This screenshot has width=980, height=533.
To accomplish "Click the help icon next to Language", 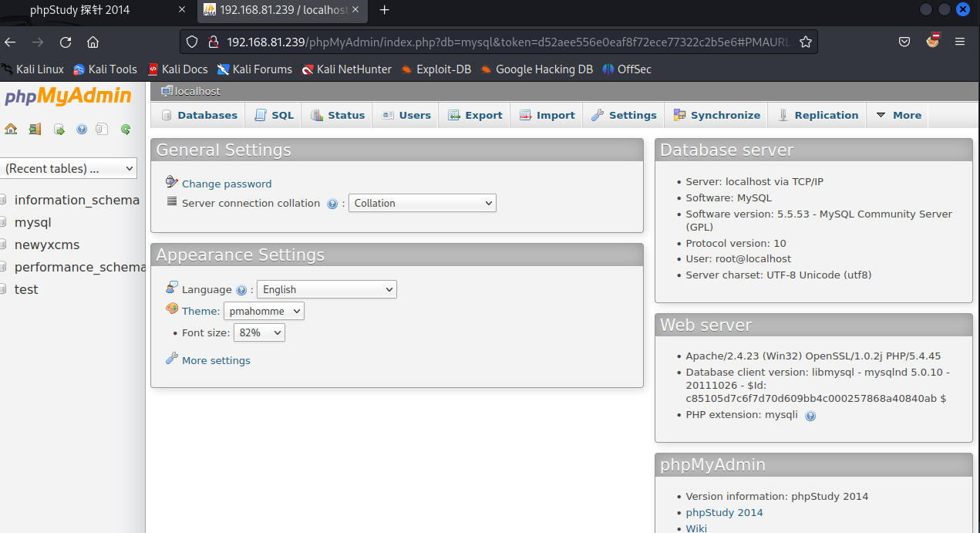I will coord(241,290).
